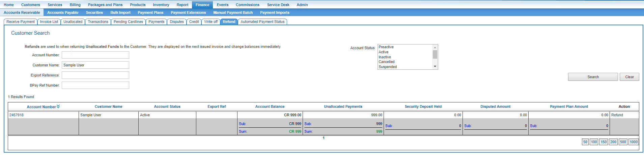Click Refund action for Sample User
The image size is (644, 155).
pos(617,115)
